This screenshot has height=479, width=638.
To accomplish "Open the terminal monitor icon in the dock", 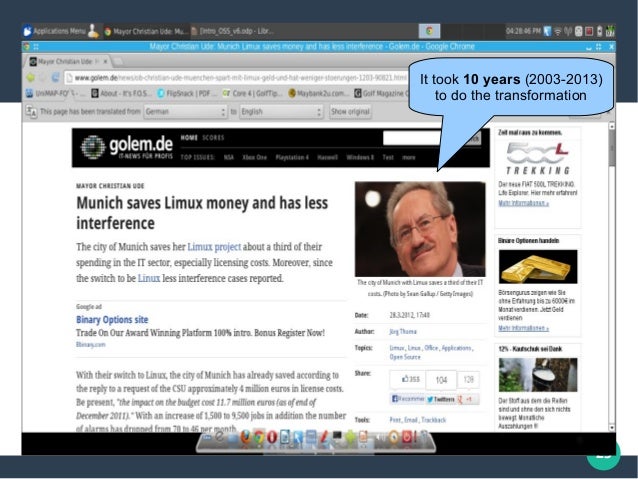I will tap(337, 437).
